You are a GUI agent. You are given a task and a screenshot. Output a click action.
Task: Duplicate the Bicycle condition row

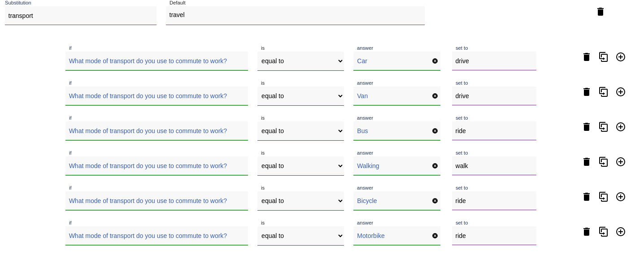point(604,197)
